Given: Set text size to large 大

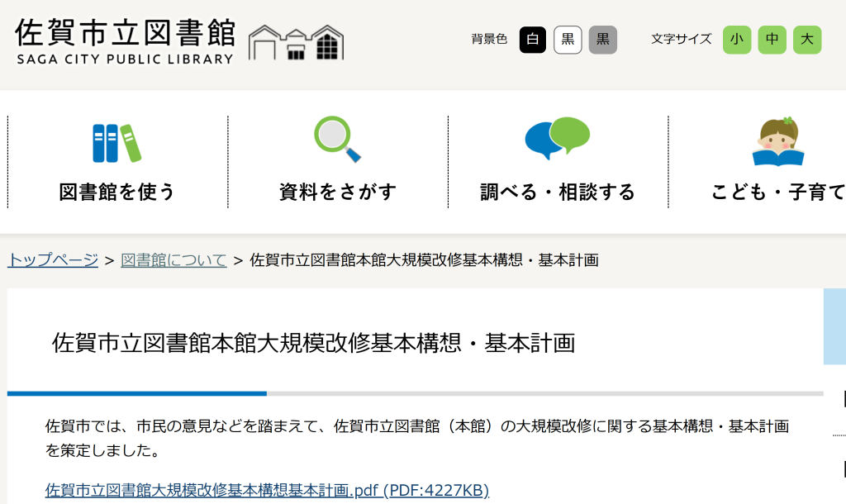Looking at the screenshot, I should pyautogui.click(x=807, y=40).
